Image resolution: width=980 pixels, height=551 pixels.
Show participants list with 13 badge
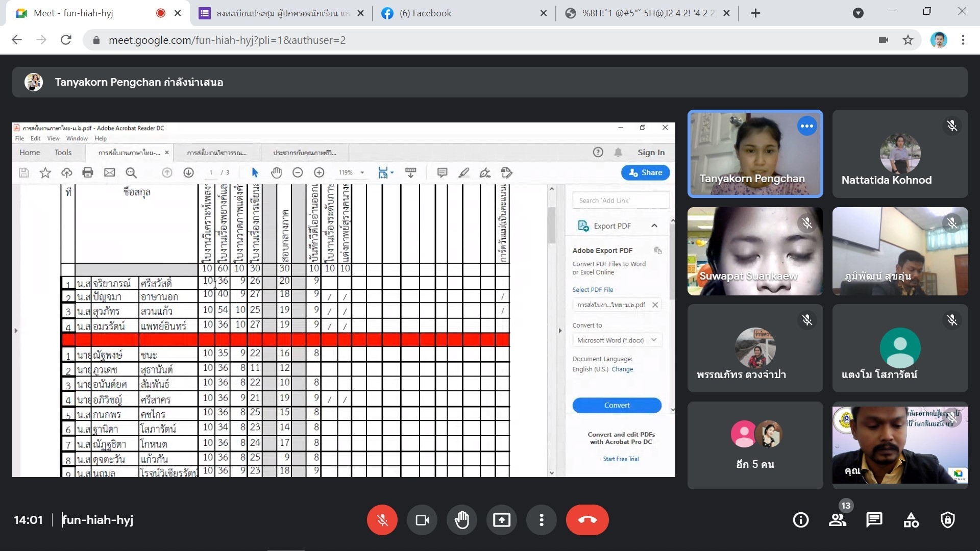(837, 520)
